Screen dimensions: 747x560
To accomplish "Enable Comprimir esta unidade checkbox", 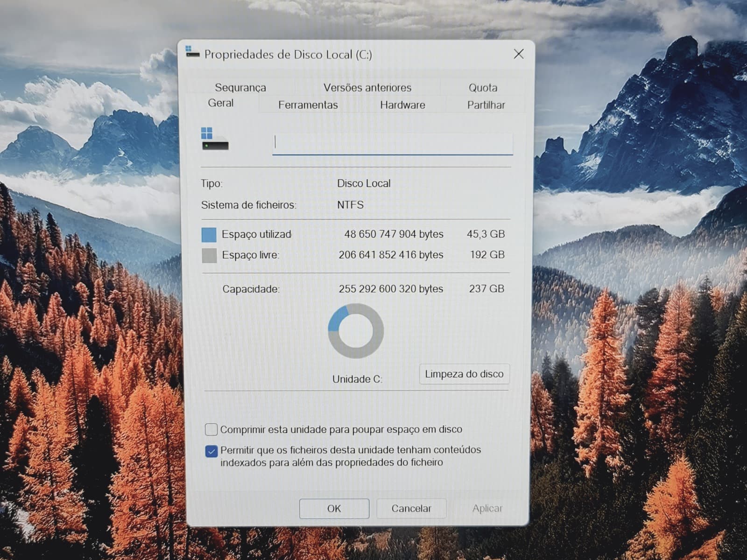I will click(x=211, y=429).
